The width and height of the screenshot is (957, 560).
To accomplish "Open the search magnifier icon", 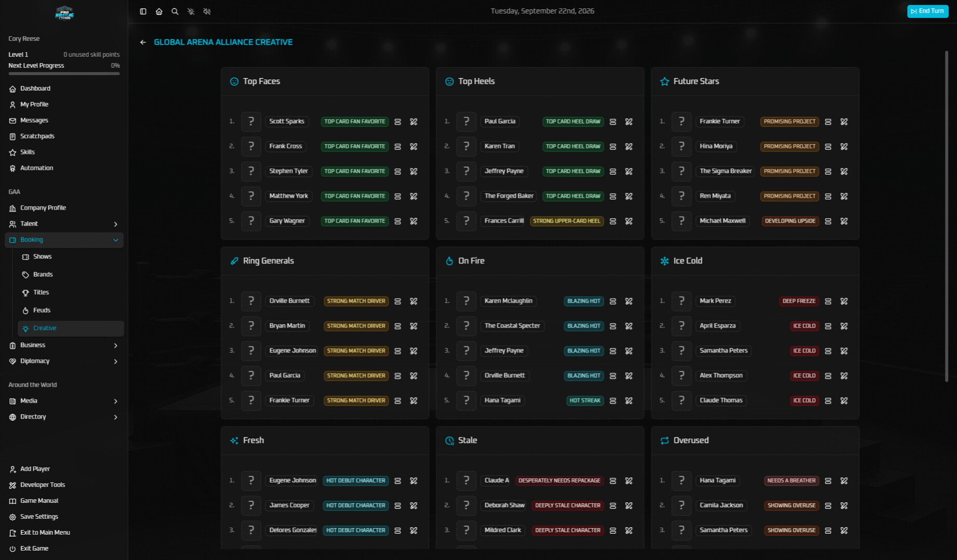I will (175, 11).
